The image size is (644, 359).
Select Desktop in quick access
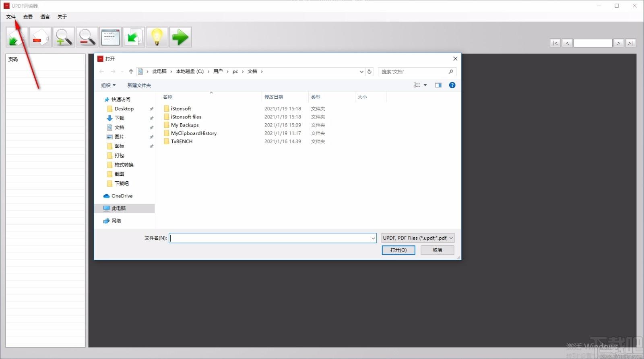point(124,109)
